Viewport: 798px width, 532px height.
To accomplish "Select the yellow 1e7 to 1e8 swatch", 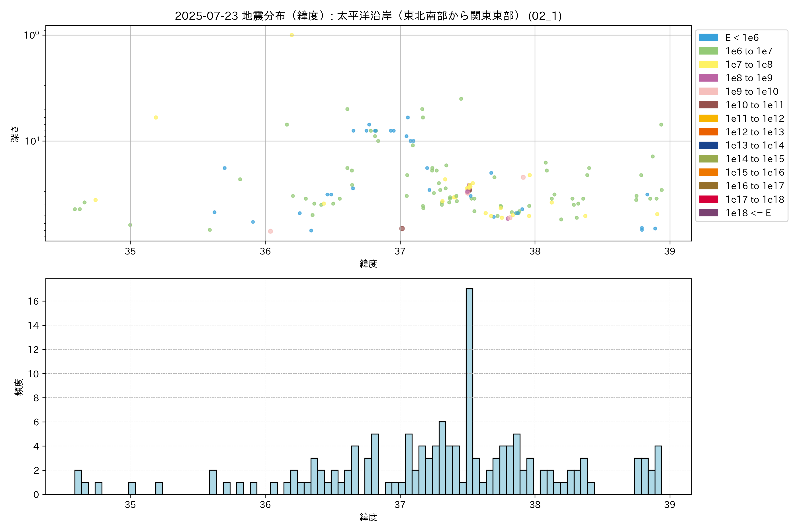I will point(708,65).
